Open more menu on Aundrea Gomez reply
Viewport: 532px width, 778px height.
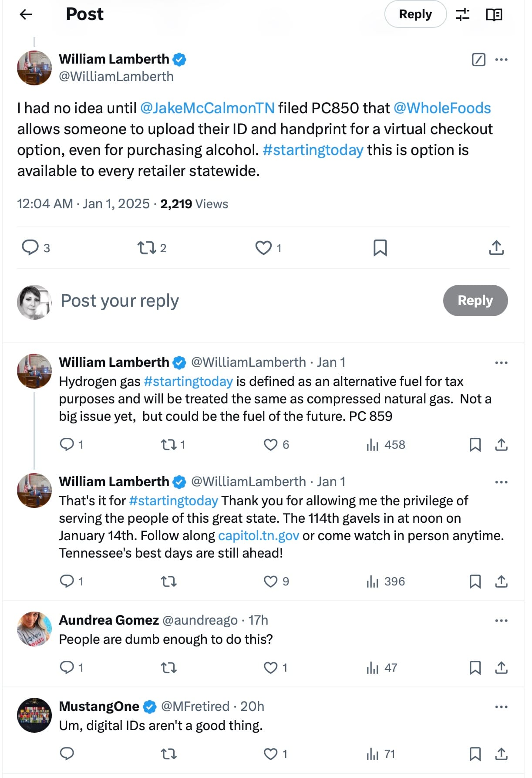(x=502, y=620)
